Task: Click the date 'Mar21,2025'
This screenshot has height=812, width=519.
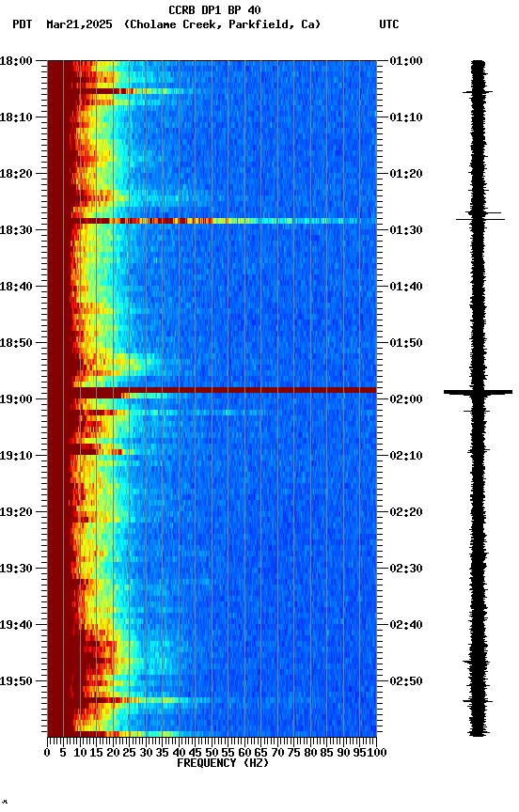Action: click(79, 24)
